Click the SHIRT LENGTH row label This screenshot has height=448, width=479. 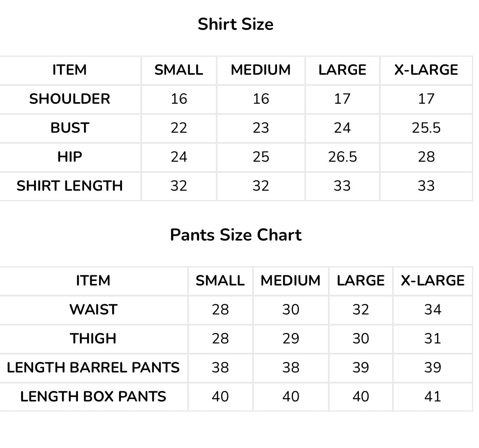(70, 186)
